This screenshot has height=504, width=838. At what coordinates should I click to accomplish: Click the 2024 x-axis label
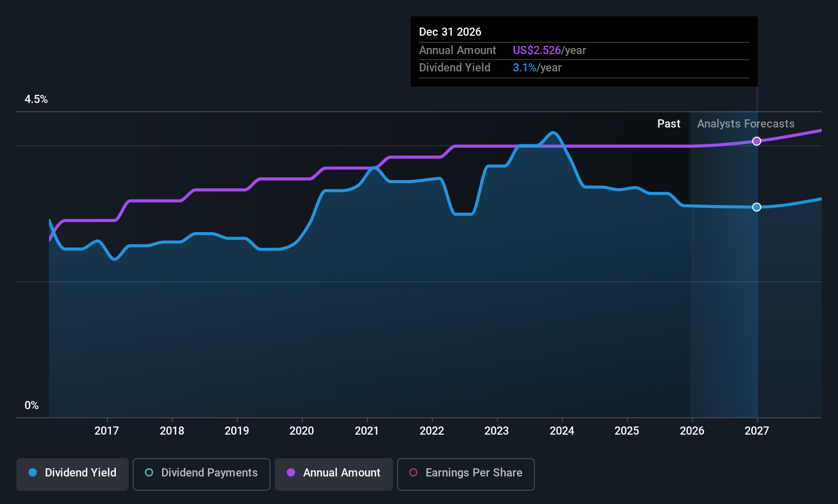562,431
